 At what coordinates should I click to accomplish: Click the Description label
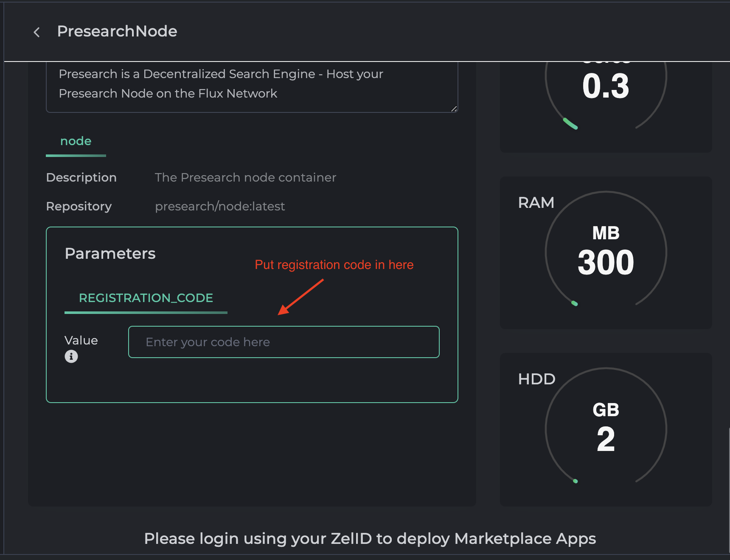click(x=81, y=177)
